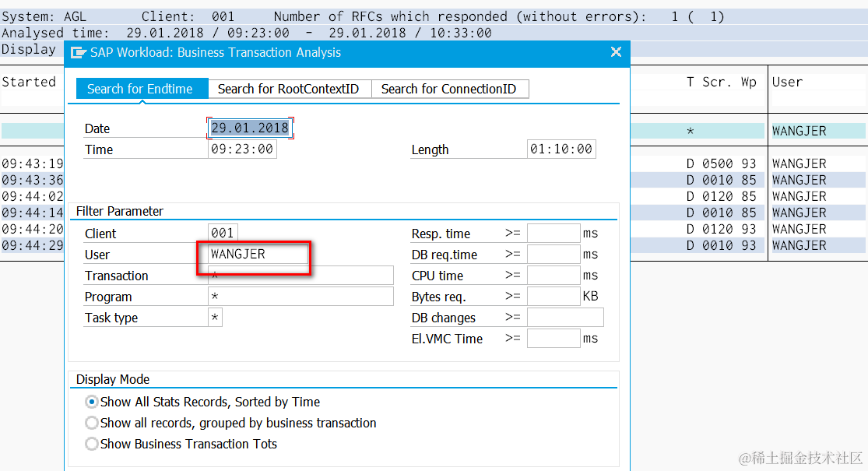
Task: Click the 09:43:19 row start time
Action: click(x=32, y=163)
